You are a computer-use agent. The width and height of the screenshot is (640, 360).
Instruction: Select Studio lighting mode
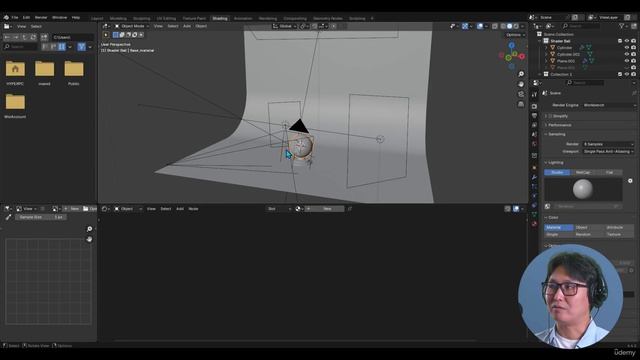point(557,173)
